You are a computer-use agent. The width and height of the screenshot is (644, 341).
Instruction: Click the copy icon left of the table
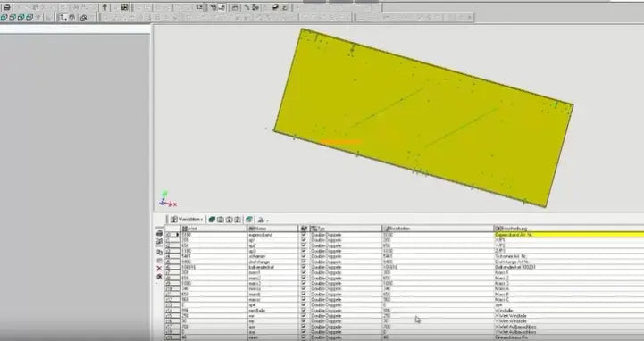[160, 252]
